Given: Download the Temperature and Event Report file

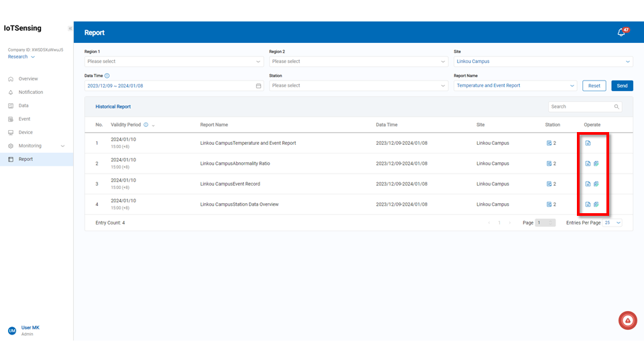Looking at the screenshot, I should 588,143.
